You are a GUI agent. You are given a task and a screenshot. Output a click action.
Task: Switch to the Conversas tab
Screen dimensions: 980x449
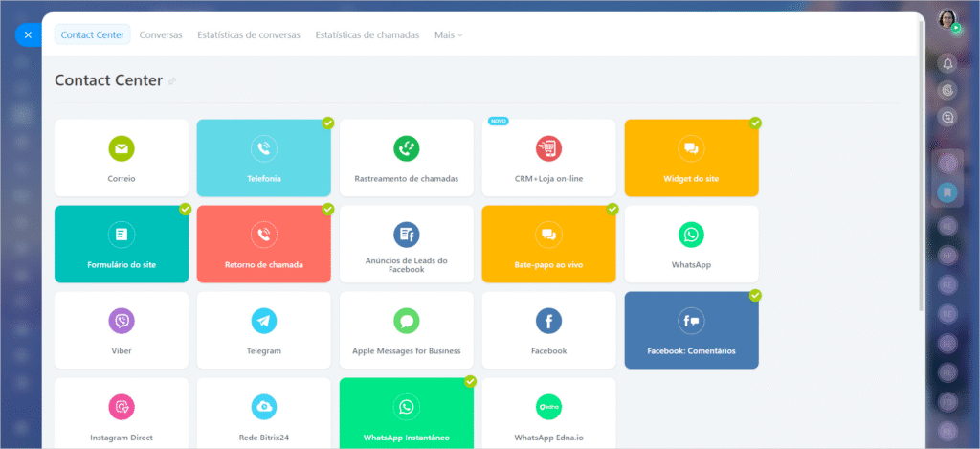tap(161, 34)
